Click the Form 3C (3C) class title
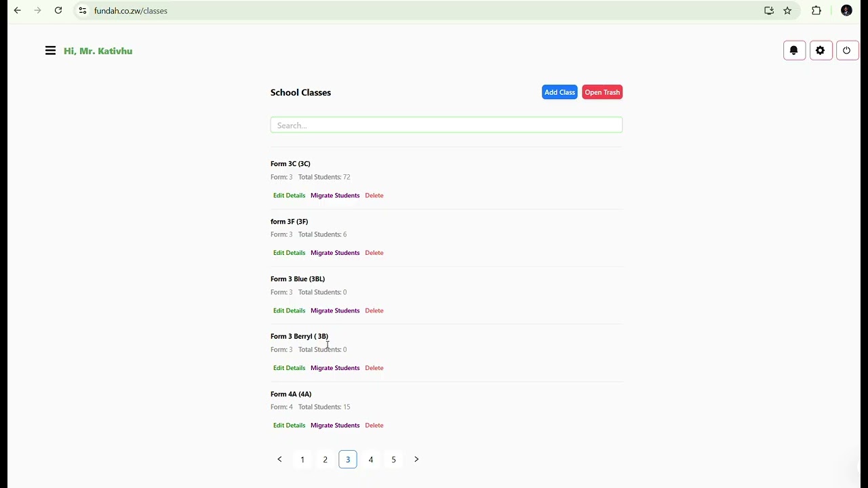 coord(290,164)
